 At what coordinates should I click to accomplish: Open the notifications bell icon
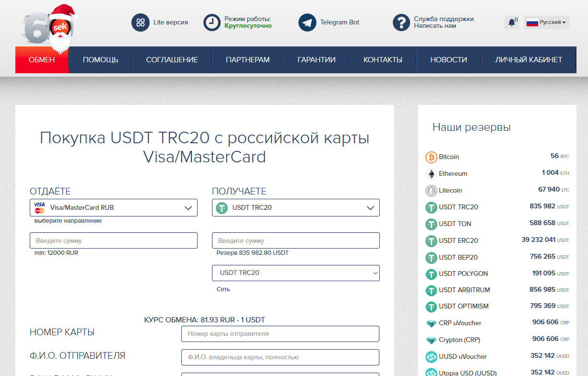tap(512, 23)
